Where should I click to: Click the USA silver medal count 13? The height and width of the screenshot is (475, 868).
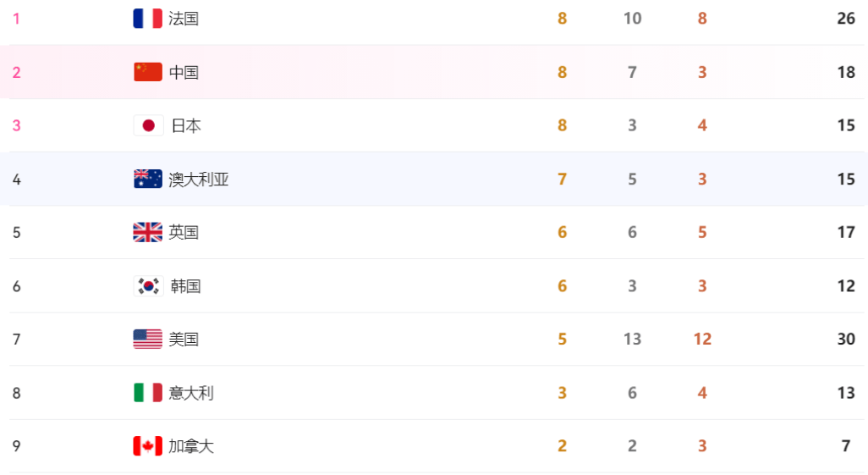click(x=632, y=340)
